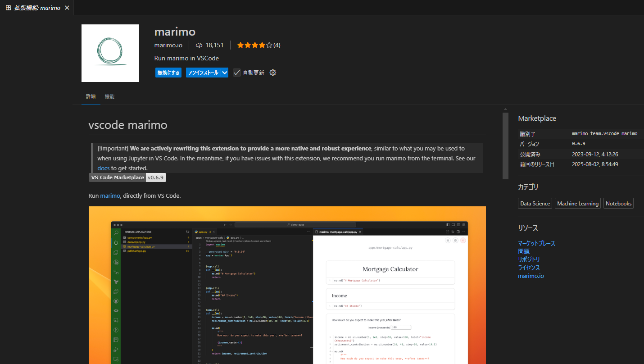This screenshot has height=364, width=644.
Task: Toggle the 自動更新 checkbox
Action: [237, 73]
